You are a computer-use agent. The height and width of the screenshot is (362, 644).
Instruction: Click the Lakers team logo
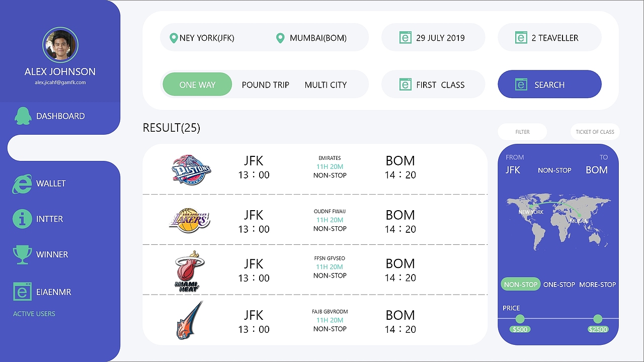pyautogui.click(x=189, y=220)
